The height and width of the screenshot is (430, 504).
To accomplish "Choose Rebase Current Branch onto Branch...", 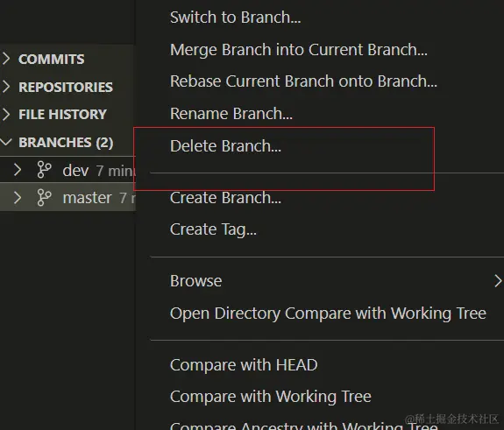I will click(303, 81).
